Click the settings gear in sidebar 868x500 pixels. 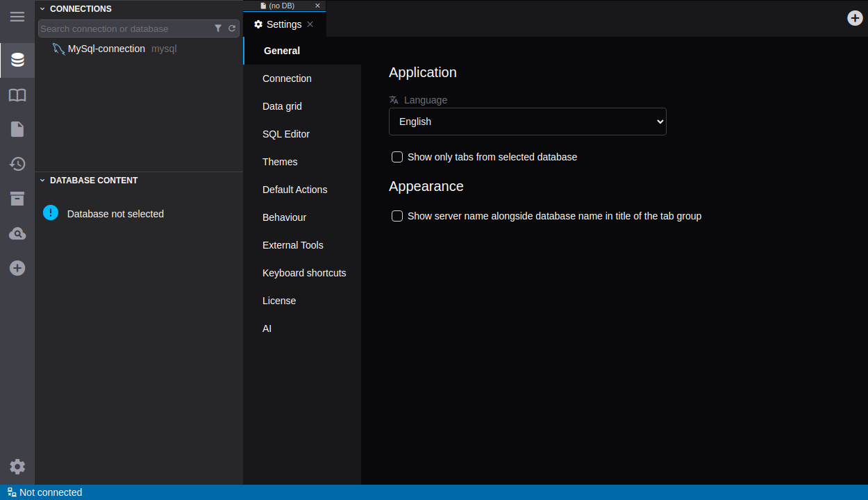[x=17, y=467]
